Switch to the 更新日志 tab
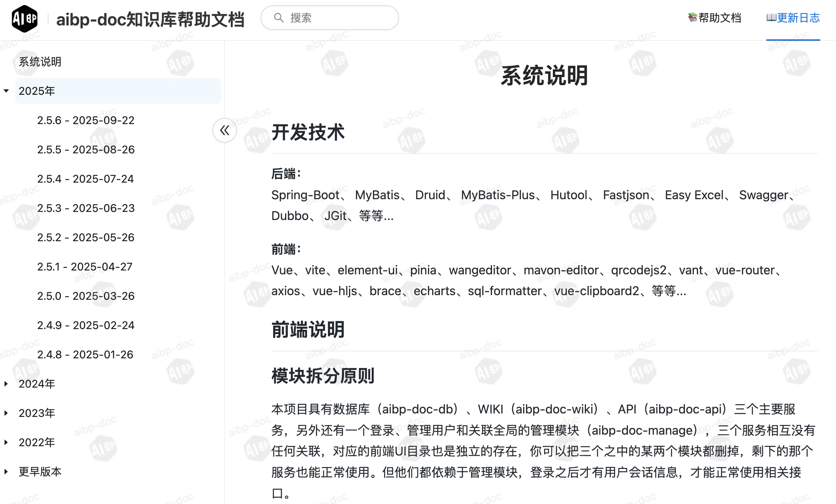This screenshot has width=836, height=504. [x=798, y=18]
